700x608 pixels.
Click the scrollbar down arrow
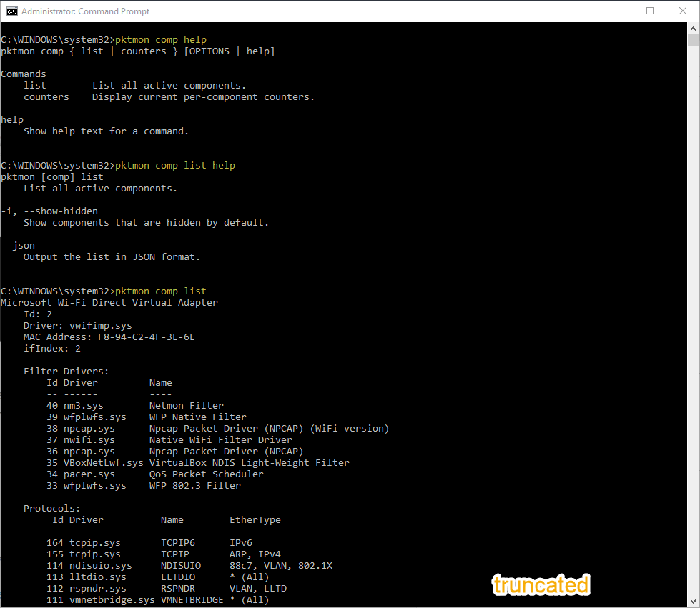pyautogui.click(x=693, y=601)
